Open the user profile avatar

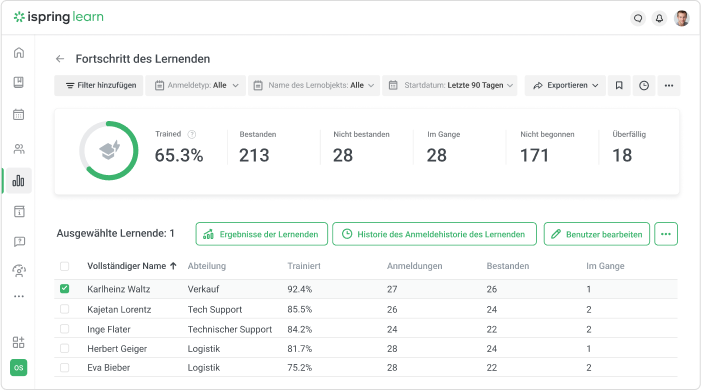[682, 18]
